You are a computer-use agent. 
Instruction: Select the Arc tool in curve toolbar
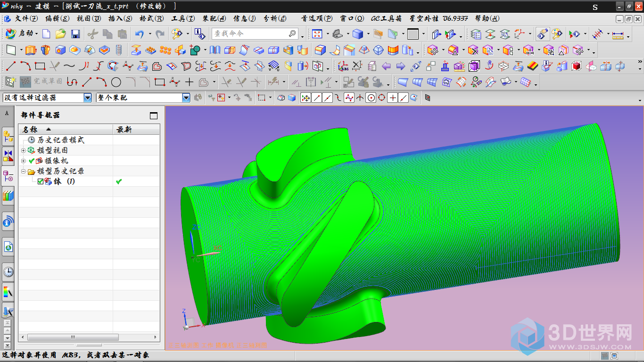pos(25,66)
